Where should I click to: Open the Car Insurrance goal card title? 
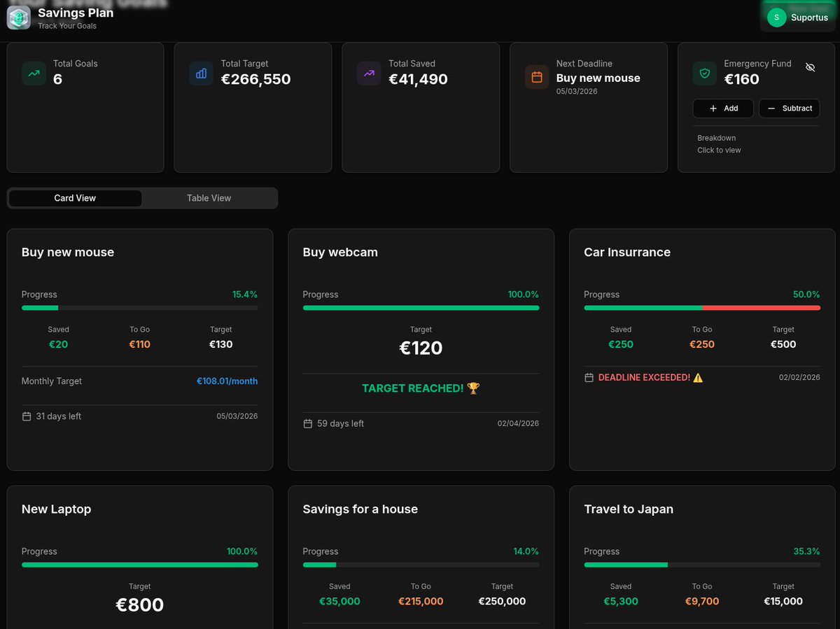(x=627, y=253)
